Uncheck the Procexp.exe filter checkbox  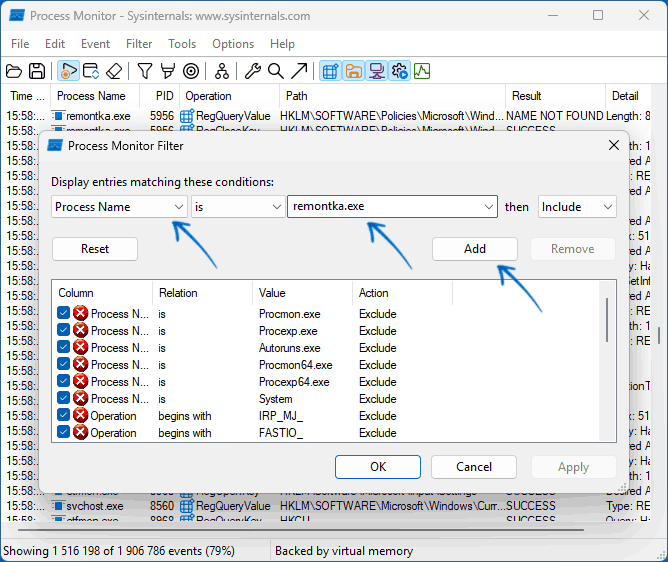pyautogui.click(x=63, y=330)
